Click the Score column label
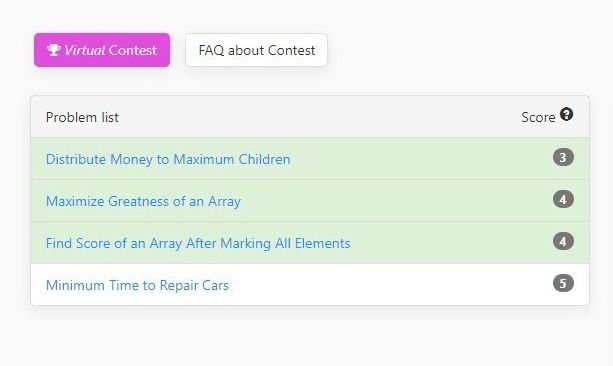613x366 pixels. (538, 117)
